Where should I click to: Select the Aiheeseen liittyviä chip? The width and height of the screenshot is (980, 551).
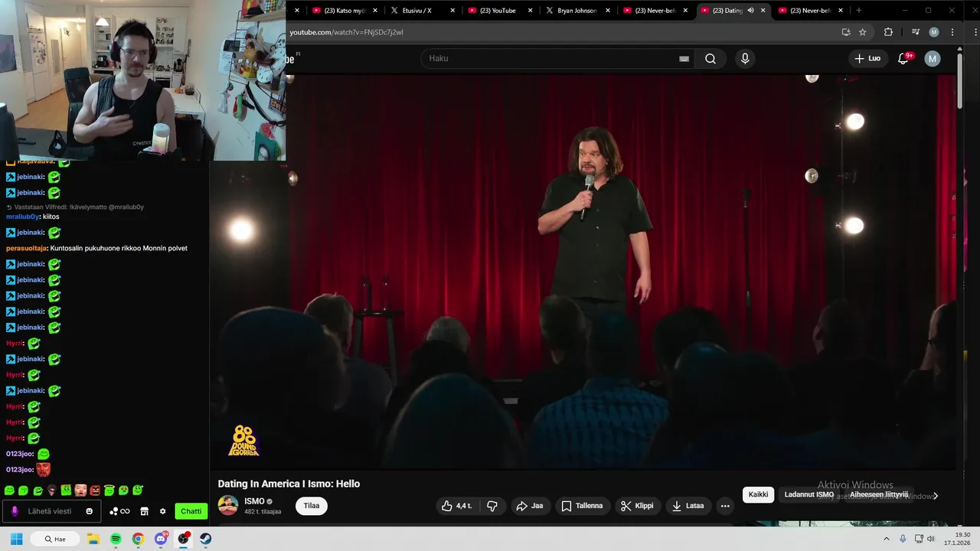click(879, 494)
